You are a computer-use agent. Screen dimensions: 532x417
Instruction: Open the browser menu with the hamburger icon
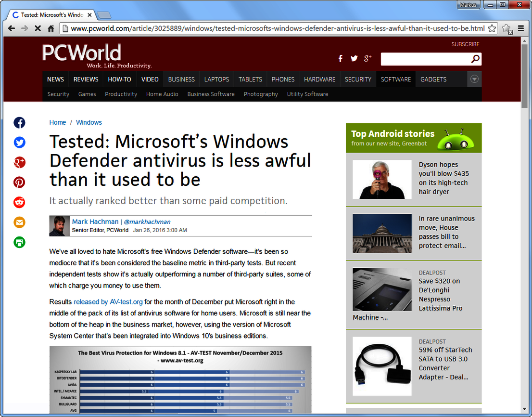(521, 28)
